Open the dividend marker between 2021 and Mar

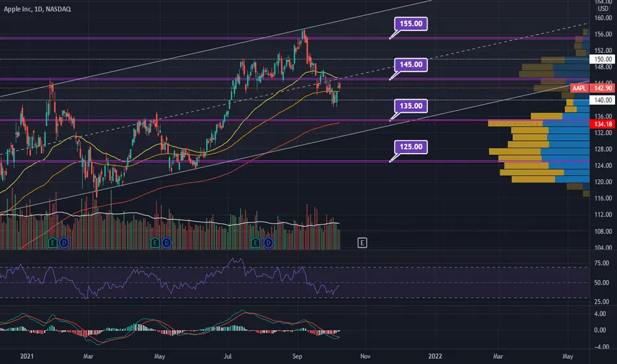pos(64,243)
